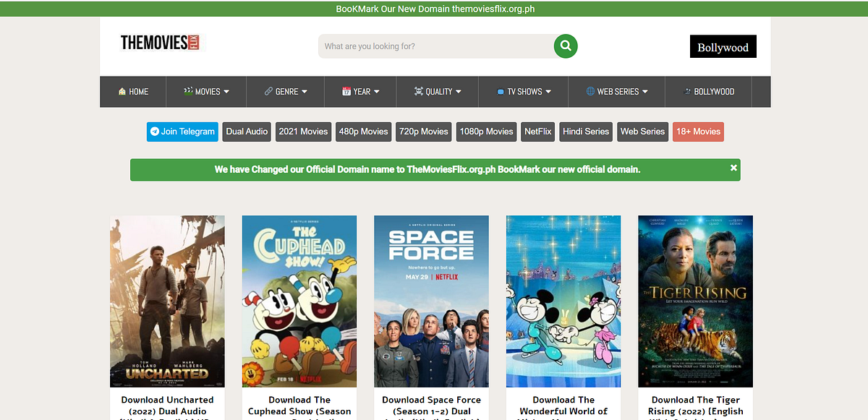868x420 pixels.
Task: Click The Cuphead Show poster
Action: point(299,301)
